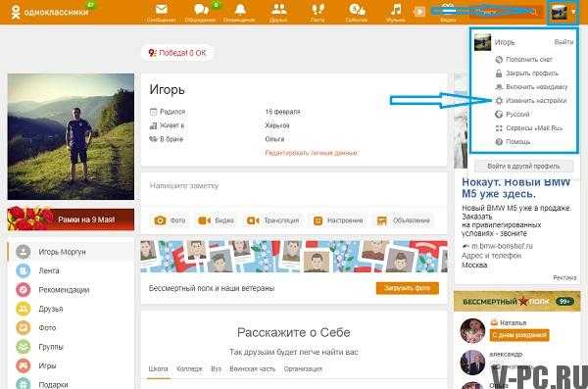588x389 pixels.
Task: Click Лента icon in left sidebar
Action: click(24, 270)
